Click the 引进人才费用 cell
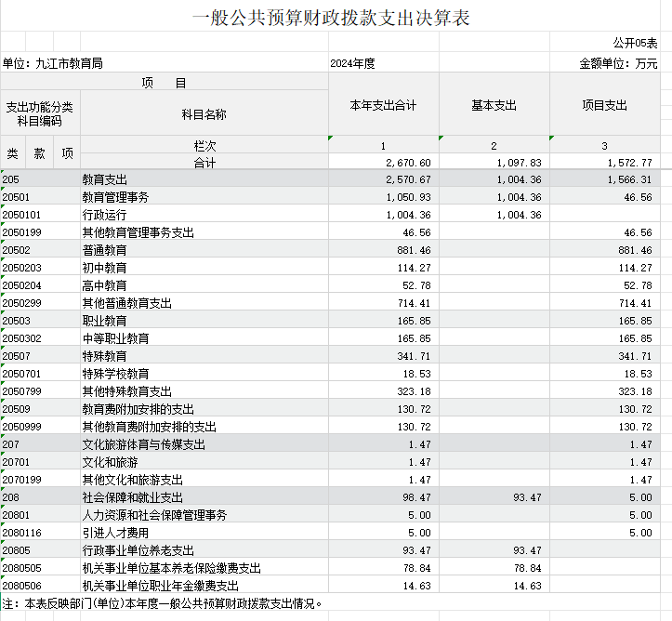Image resolution: width=672 pixels, height=621 pixels. point(115,533)
